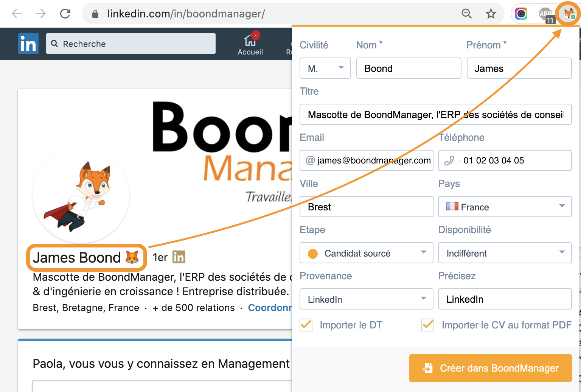
Task: Edit the Nom field containing Boond
Action: (x=409, y=68)
